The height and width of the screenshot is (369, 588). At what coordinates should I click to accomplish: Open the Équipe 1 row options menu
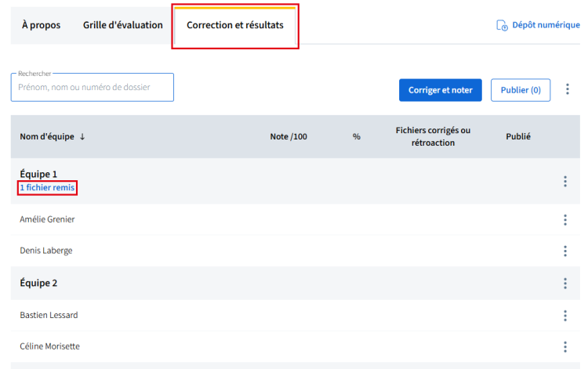pos(564,181)
